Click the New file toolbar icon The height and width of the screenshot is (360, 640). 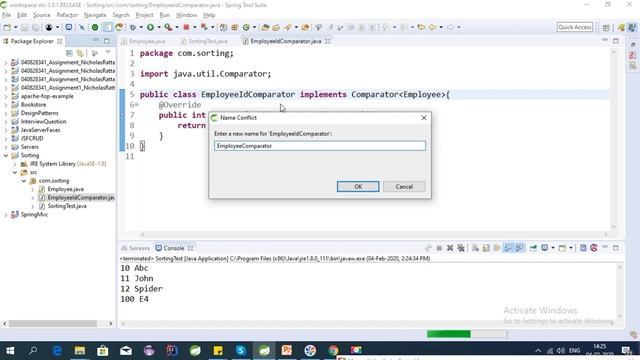click(7, 27)
